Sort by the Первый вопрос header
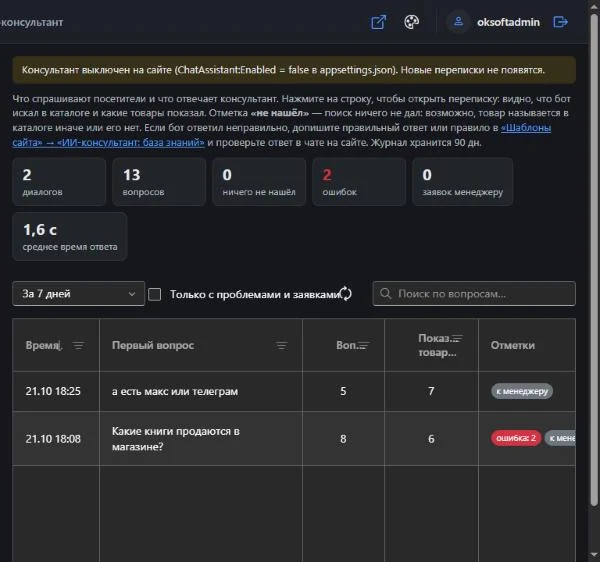 (153, 345)
